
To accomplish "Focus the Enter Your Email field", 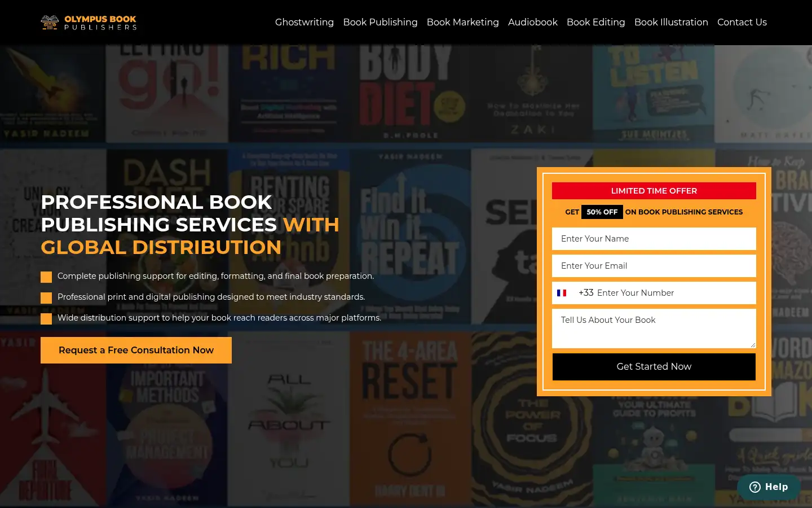I will pos(654,266).
